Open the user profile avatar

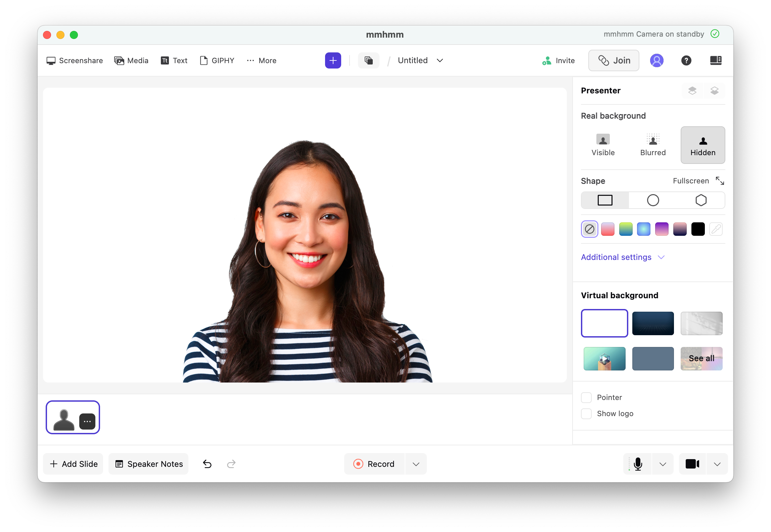656,60
